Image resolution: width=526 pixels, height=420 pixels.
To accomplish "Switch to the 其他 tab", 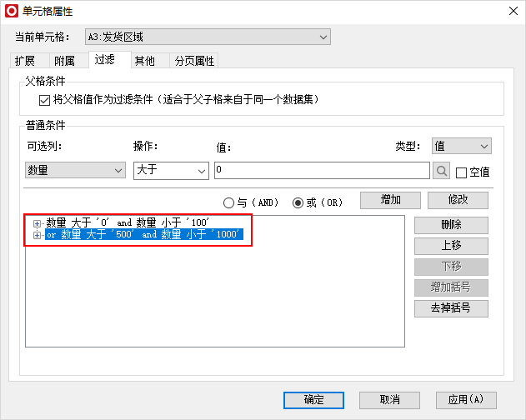I will click(x=150, y=61).
